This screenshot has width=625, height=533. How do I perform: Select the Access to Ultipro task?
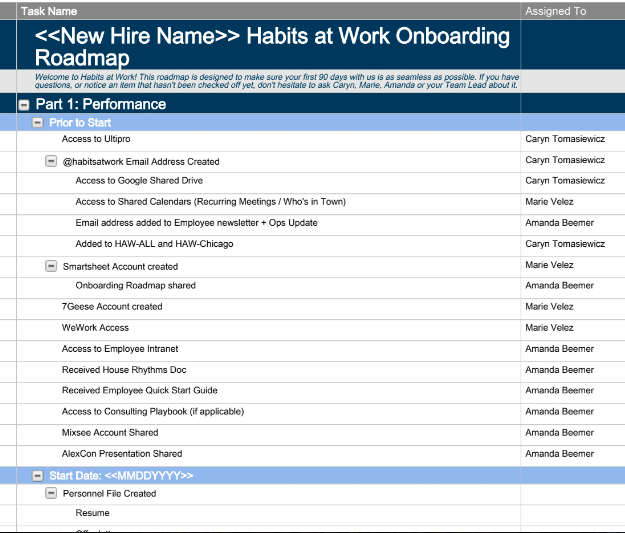coord(96,139)
